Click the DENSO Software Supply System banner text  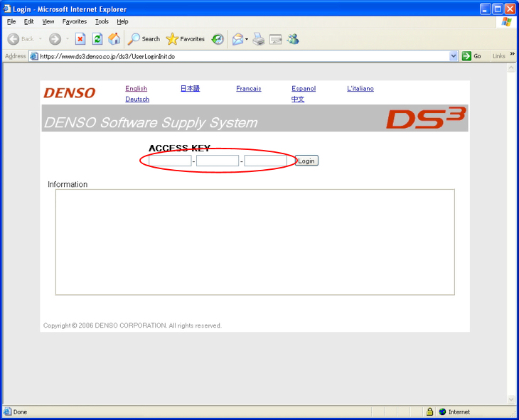click(x=151, y=122)
